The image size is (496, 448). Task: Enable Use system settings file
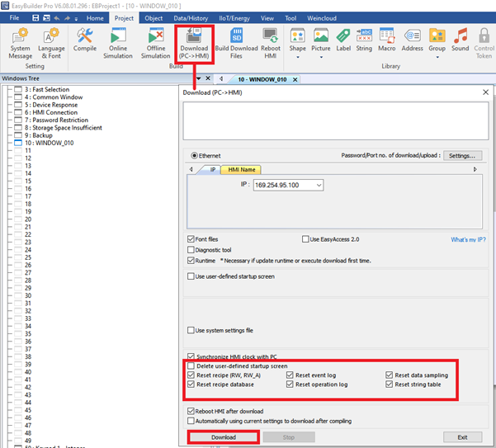pos(191,330)
